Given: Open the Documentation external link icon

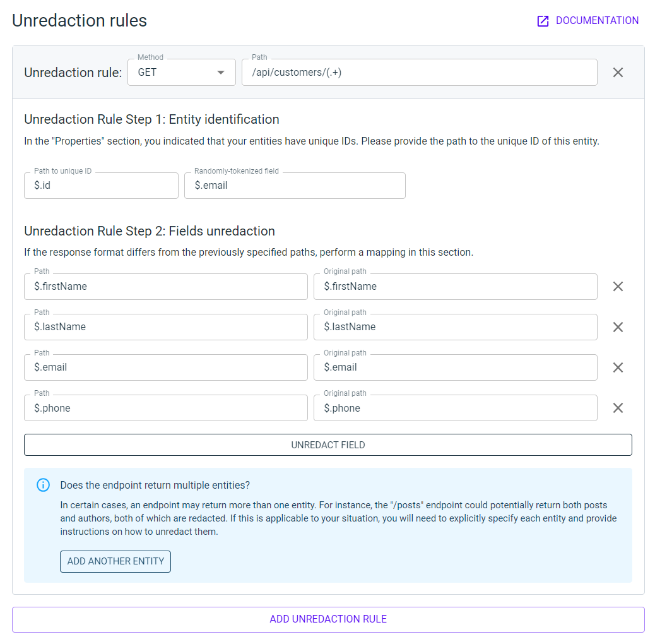Looking at the screenshot, I should pyautogui.click(x=543, y=21).
